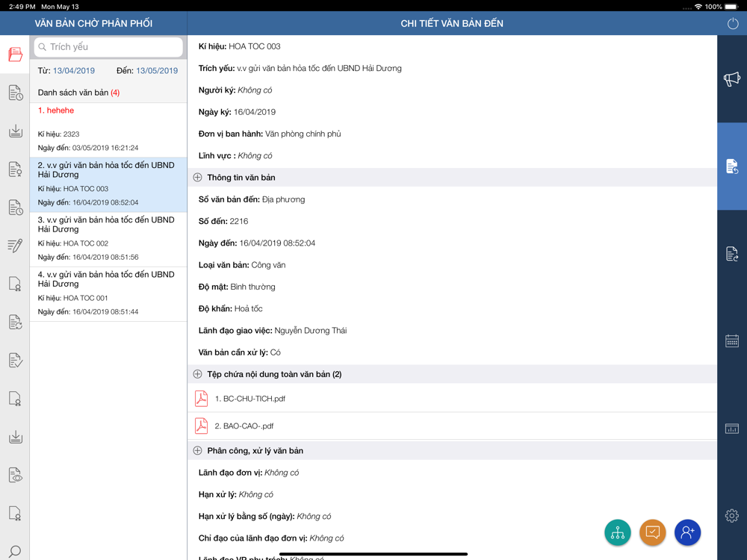Open the megaphone announcements icon
The image size is (747, 560).
coord(732,78)
